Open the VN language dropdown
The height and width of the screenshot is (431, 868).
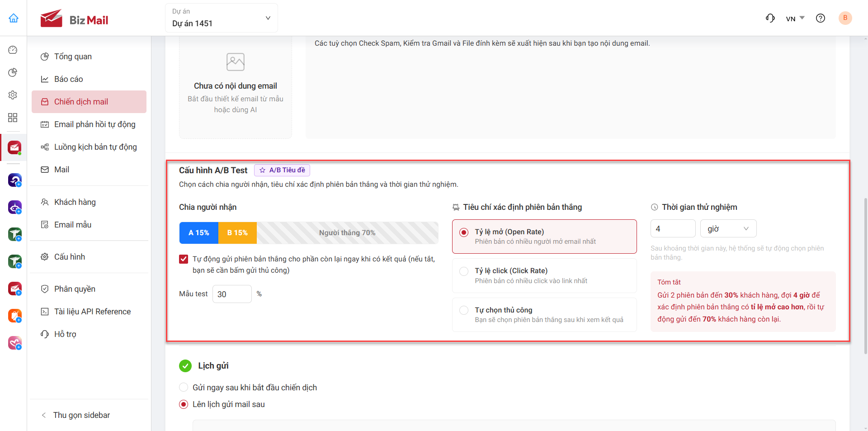(795, 19)
